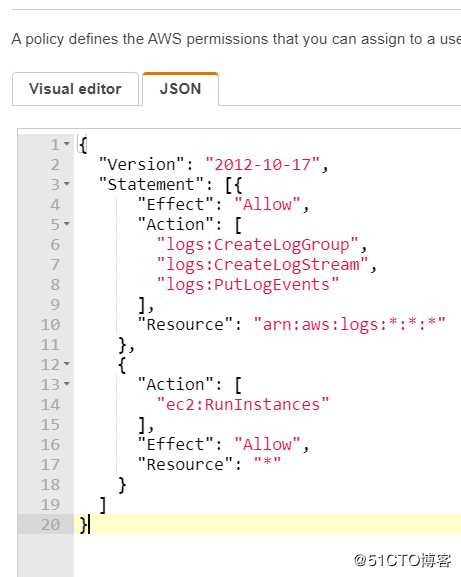Click "logs:CreateLogStream" action text
This screenshot has width=461, height=577.
pos(262,265)
